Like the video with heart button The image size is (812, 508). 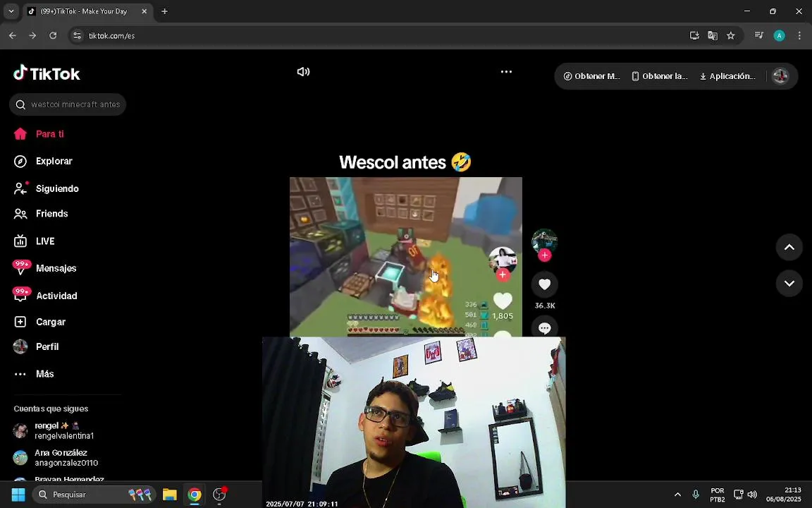tap(544, 284)
